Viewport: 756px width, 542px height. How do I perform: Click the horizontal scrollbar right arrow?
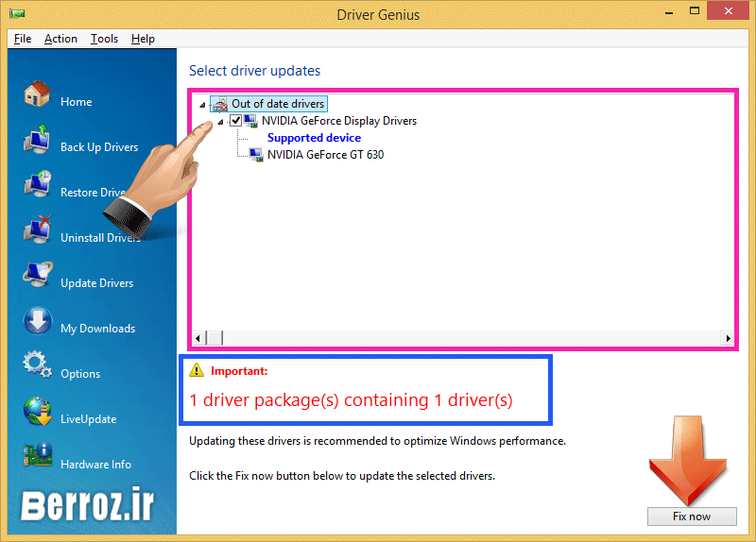728,338
